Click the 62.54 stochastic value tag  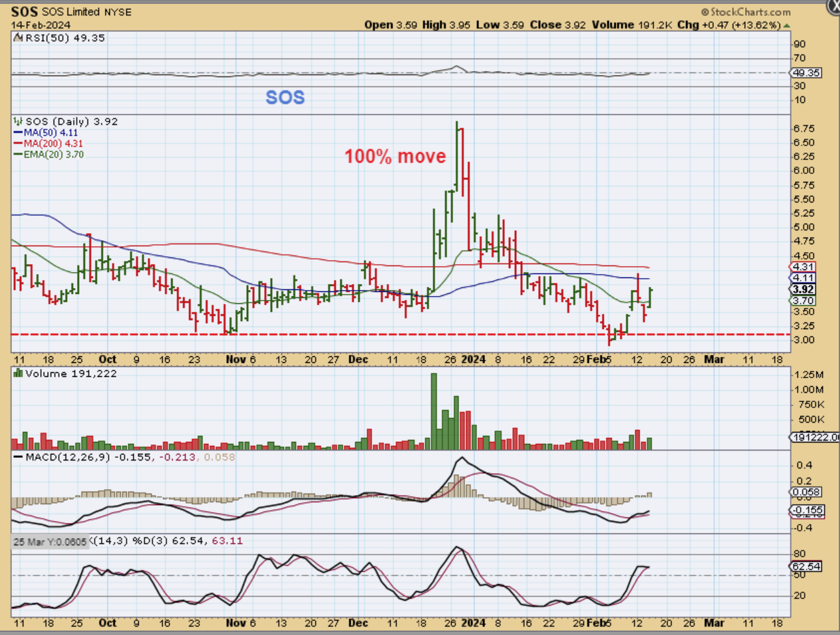(806, 567)
